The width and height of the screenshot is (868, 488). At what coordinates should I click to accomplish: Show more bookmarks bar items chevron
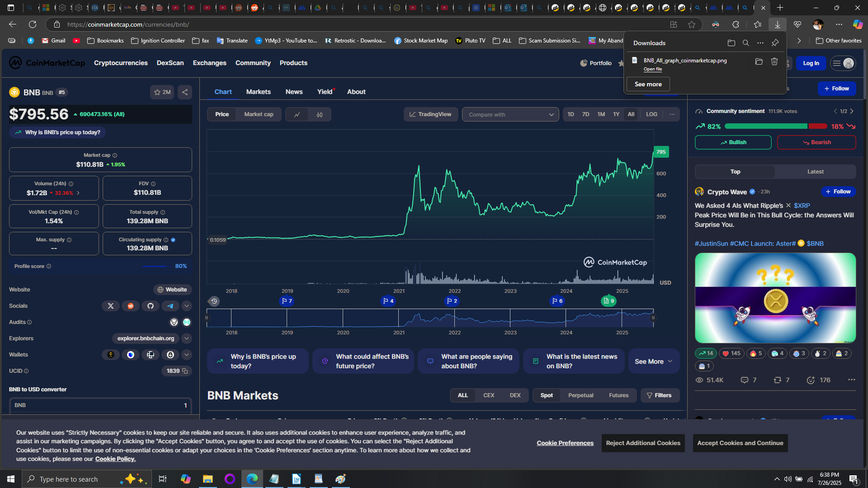coord(799,41)
